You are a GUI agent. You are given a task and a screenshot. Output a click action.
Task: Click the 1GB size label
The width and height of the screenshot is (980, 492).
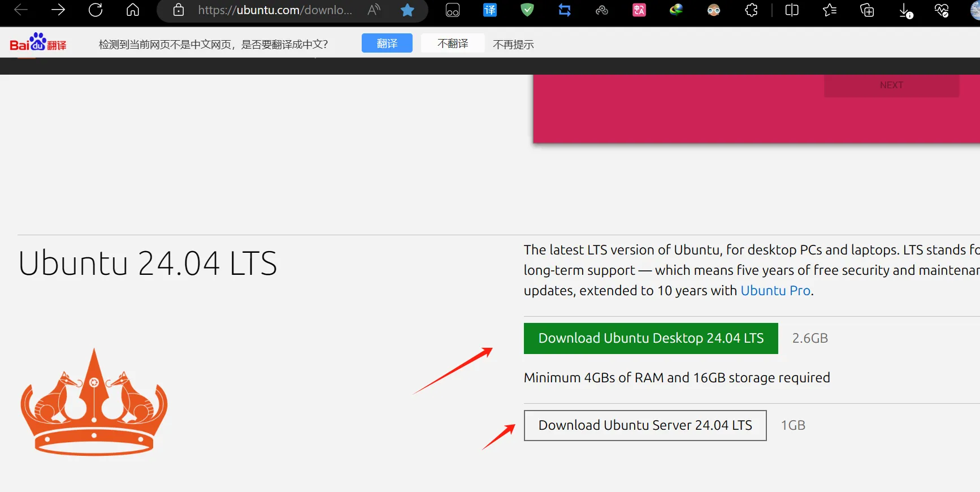[x=793, y=425]
